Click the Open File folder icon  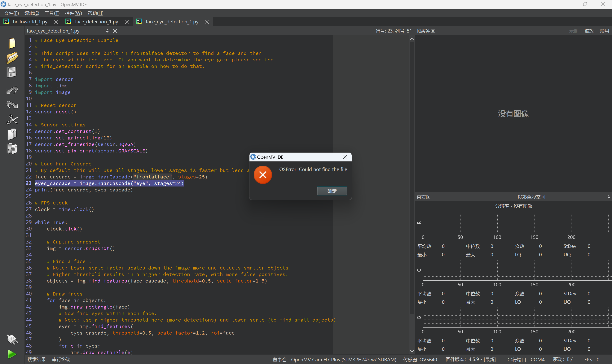(12, 58)
